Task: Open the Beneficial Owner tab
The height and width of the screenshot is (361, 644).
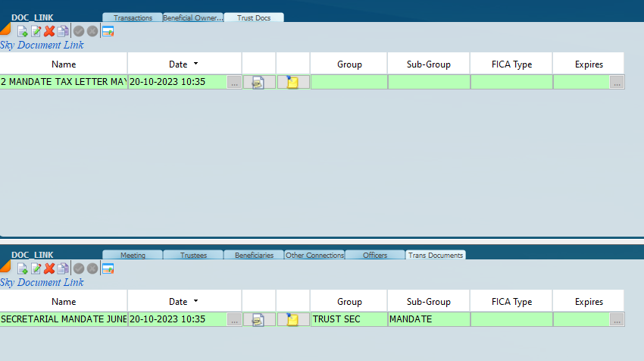Action: point(193,17)
